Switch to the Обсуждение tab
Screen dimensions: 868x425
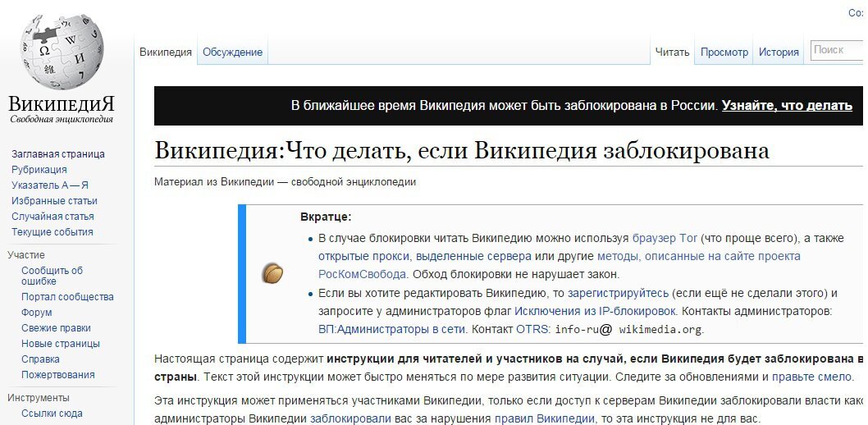pyautogui.click(x=232, y=52)
